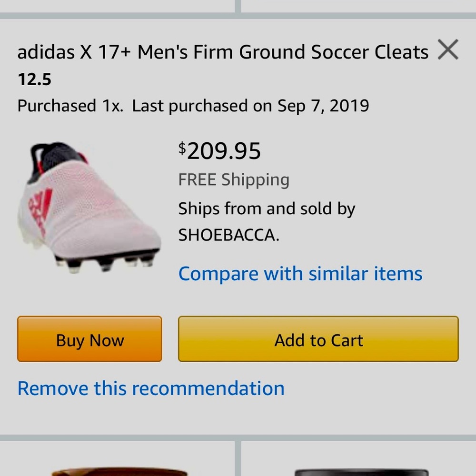Add the soccer cleats to the cart

pyautogui.click(x=318, y=339)
